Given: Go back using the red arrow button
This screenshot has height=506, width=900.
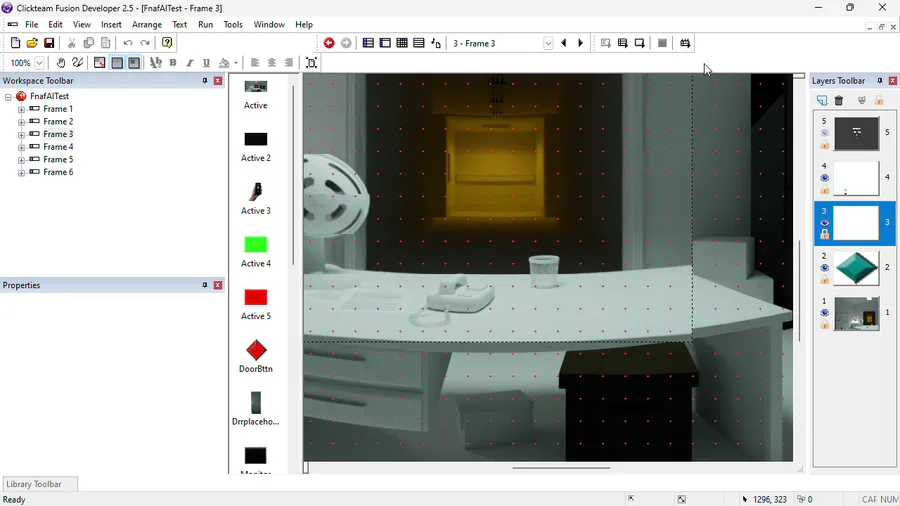Looking at the screenshot, I should tap(329, 43).
